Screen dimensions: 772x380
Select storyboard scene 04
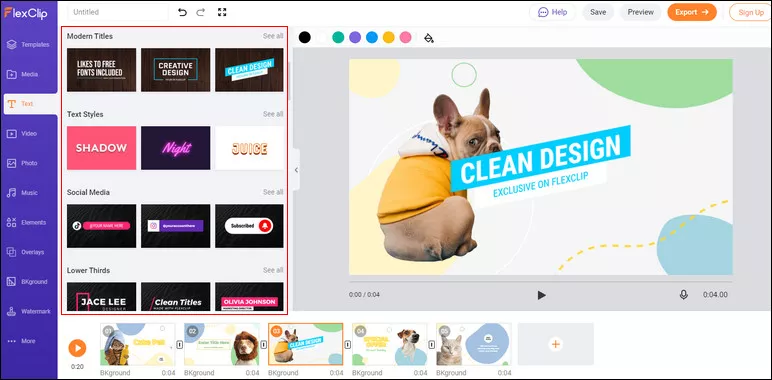click(x=390, y=344)
